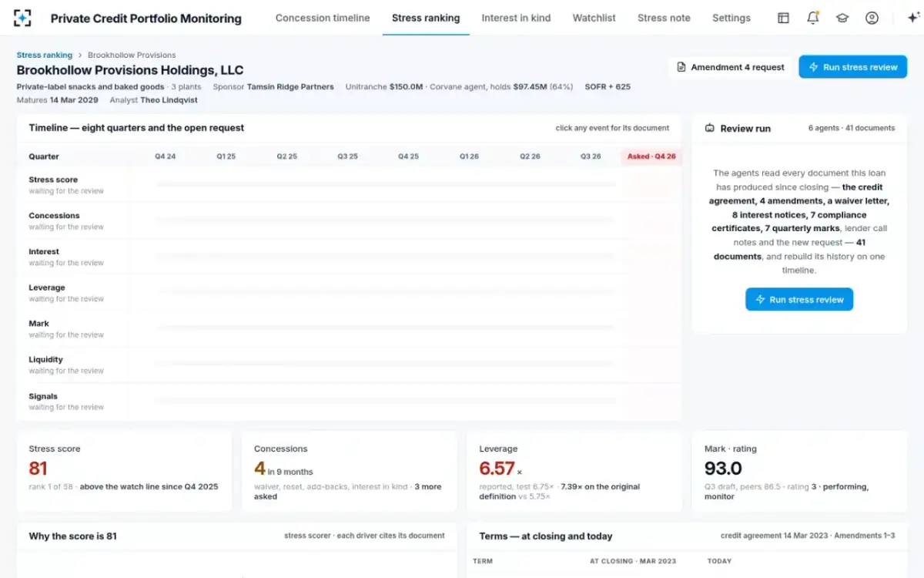Click the Asked · Q4 26 column header
The image size is (924, 578).
pos(651,156)
